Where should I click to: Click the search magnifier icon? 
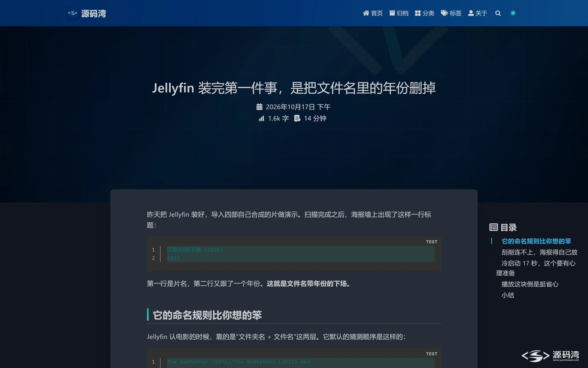click(498, 13)
